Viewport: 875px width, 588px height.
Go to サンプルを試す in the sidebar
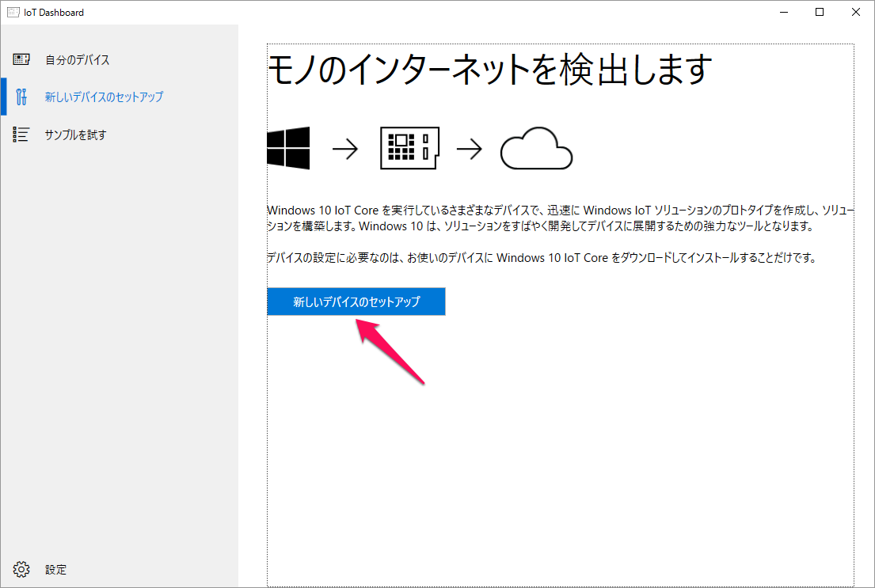click(120, 135)
